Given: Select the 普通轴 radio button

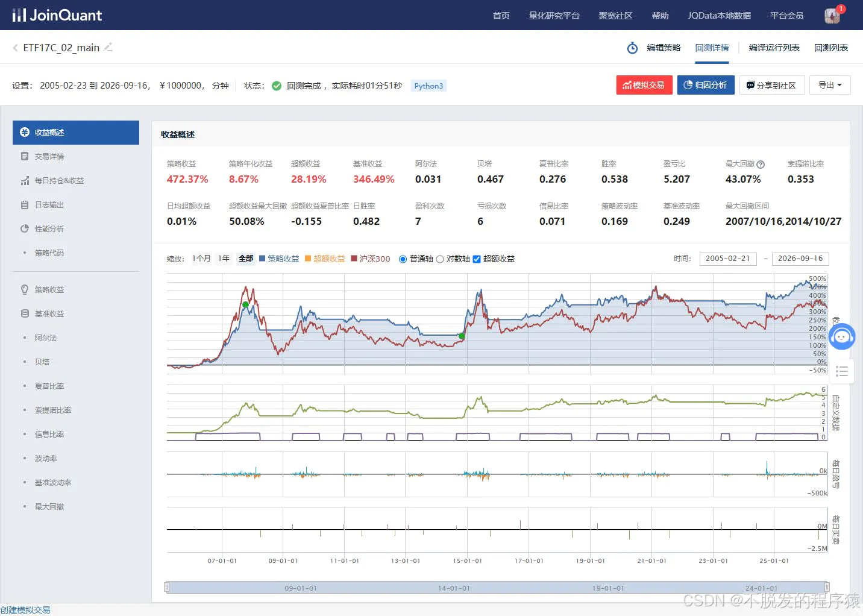Looking at the screenshot, I should (x=403, y=259).
